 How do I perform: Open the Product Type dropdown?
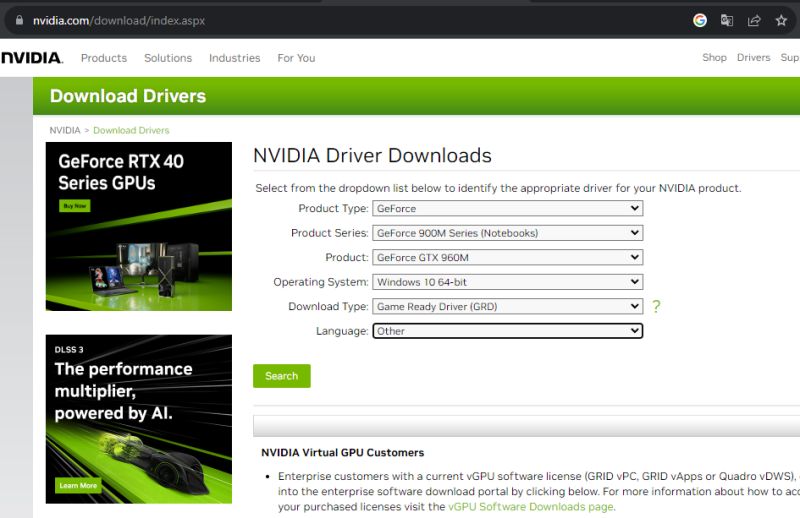pos(508,208)
